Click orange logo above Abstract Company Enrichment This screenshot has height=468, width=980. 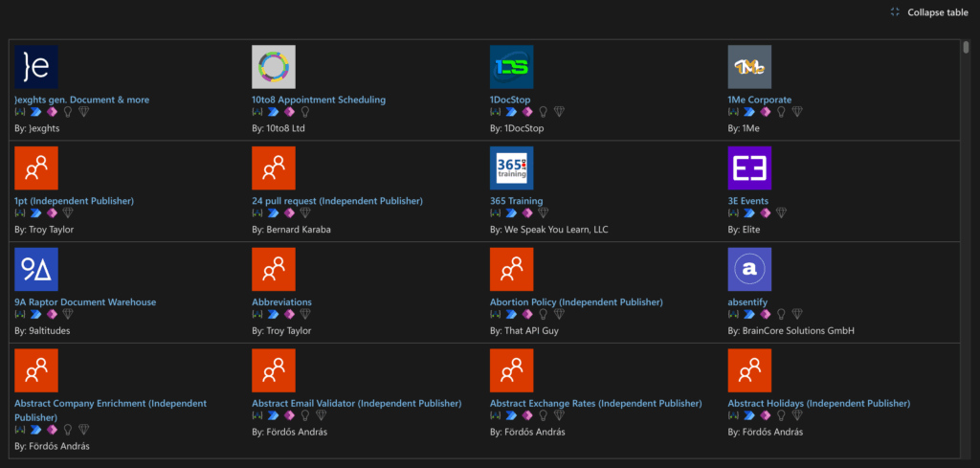(36, 370)
